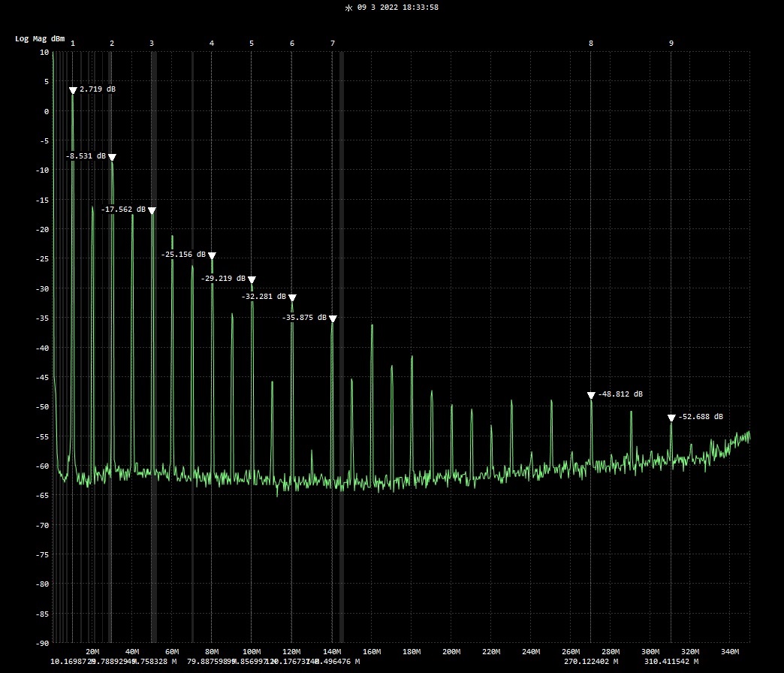Select the "-60" level label on y-axis

coord(42,466)
